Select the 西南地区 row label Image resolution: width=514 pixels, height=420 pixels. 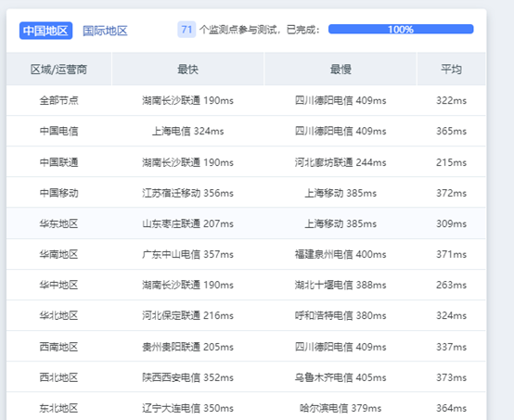tap(59, 347)
